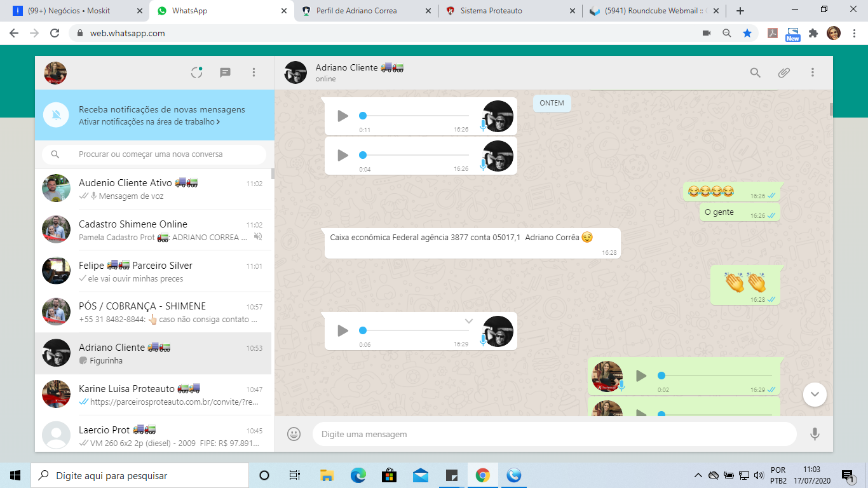Type in the Digite uma mensagem field
The image size is (868, 488).
click(x=553, y=434)
